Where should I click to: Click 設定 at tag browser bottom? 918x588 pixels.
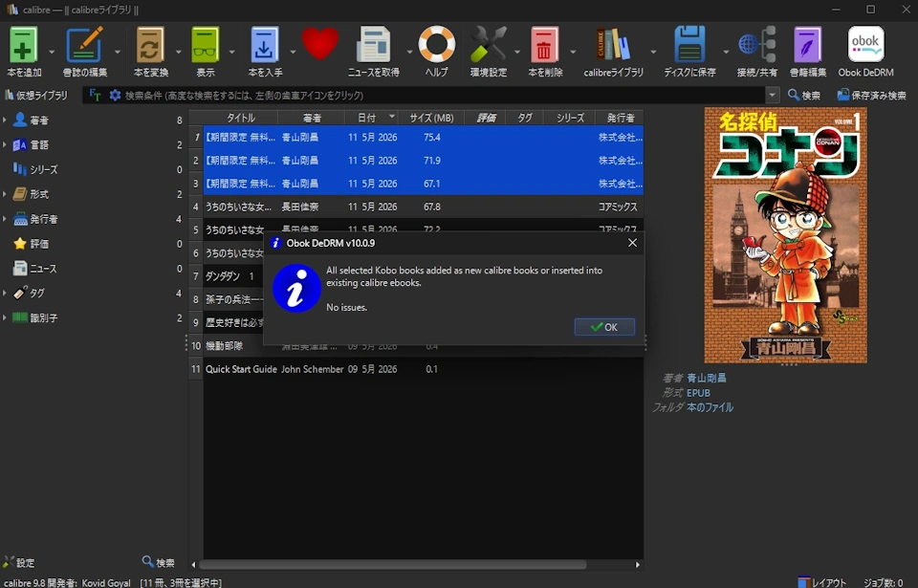tap(19, 562)
